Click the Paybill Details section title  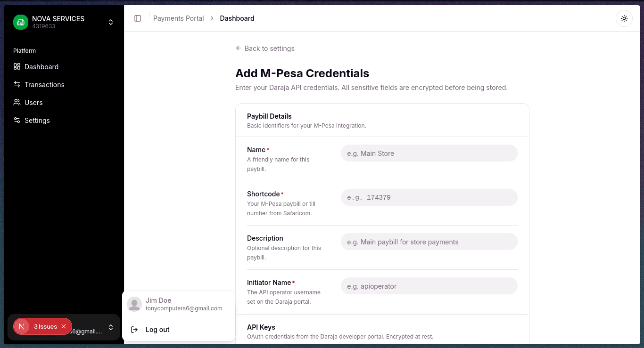[x=269, y=116]
